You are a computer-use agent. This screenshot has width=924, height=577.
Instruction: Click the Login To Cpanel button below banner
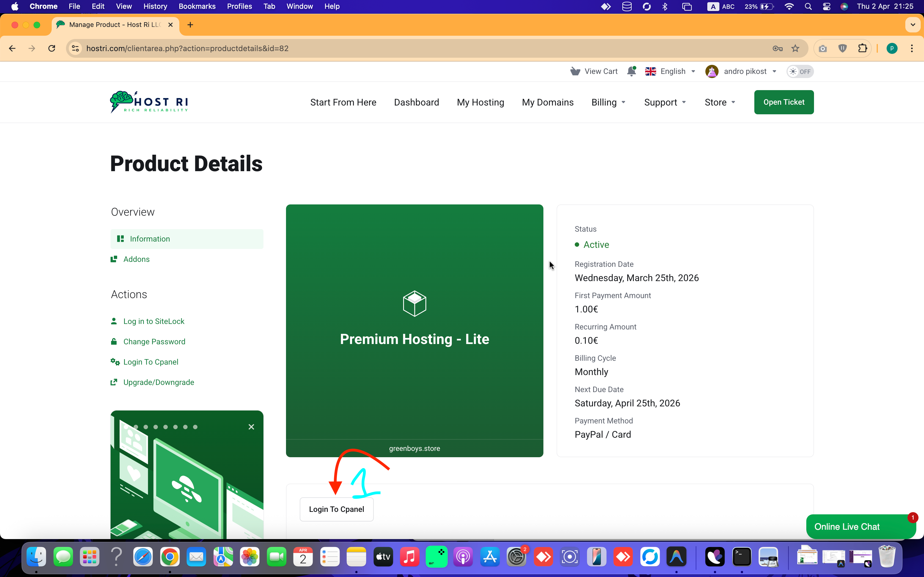[336, 509]
